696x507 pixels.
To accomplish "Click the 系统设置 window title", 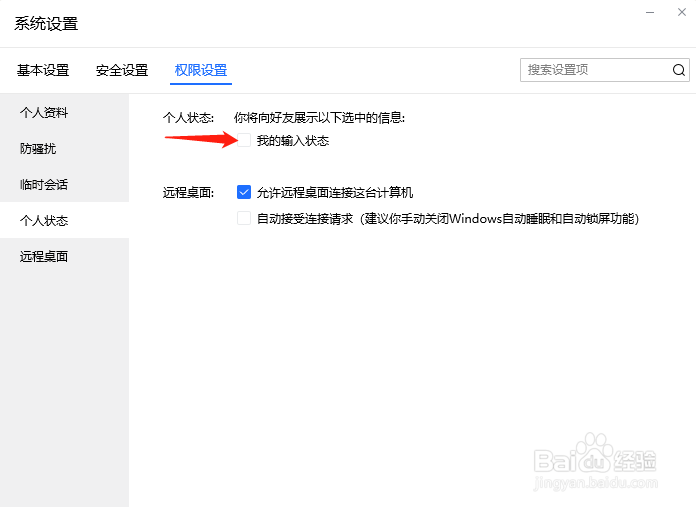I will tap(46, 24).
